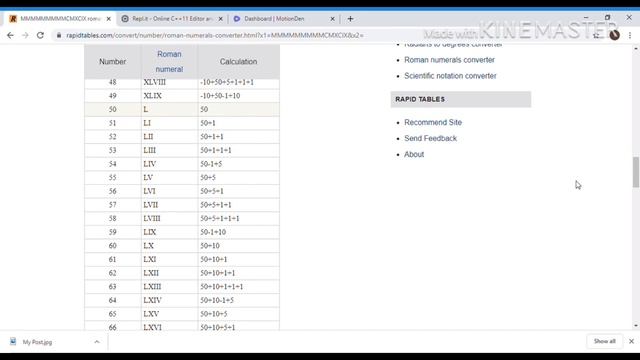This screenshot has height=360, width=640.
Task: Open the My Post.jpg downloaded file
Action: 37,342
